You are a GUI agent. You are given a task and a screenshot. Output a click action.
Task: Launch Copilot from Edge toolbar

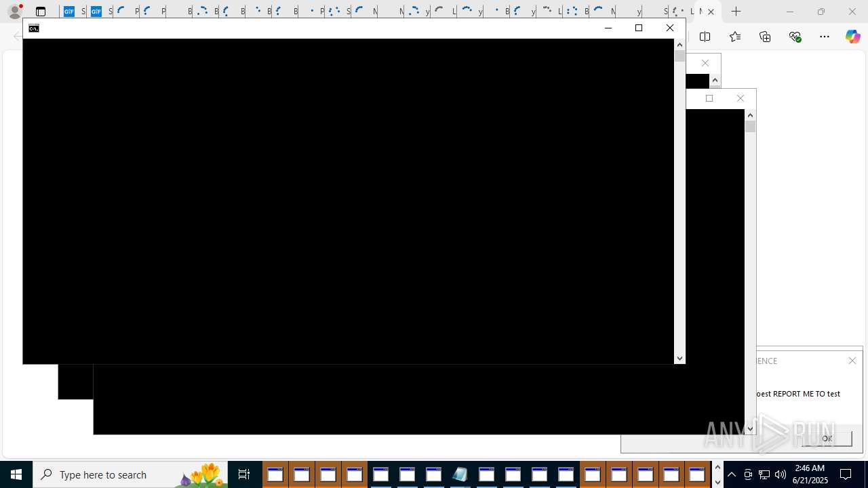click(852, 37)
